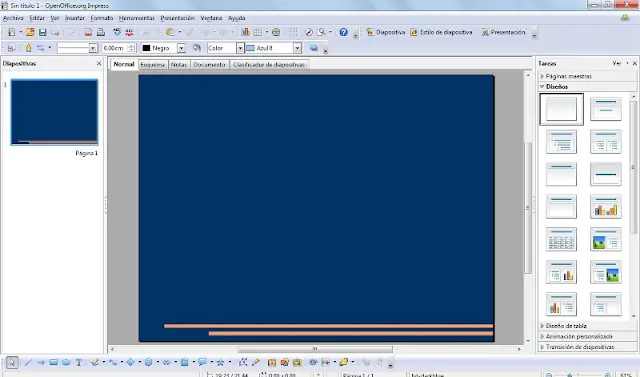Select slide 1 thumbnail in the Diapositivas panel
The height and width of the screenshot is (377, 640).
54,112
